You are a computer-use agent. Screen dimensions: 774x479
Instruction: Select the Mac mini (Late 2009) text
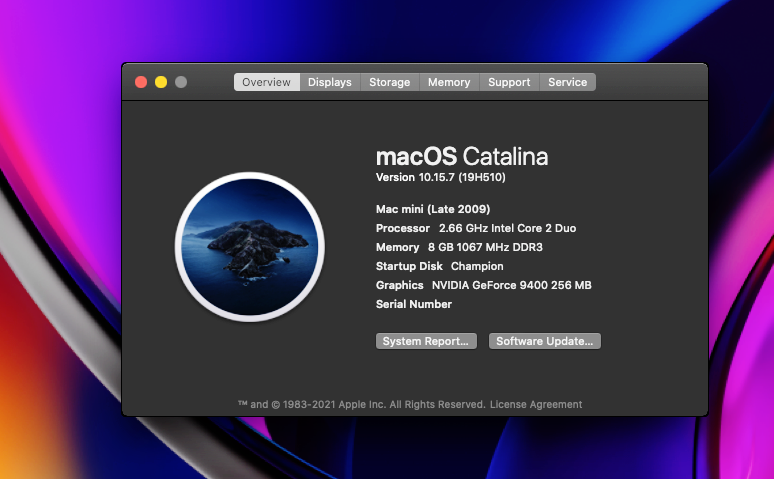[x=433, y=209]
